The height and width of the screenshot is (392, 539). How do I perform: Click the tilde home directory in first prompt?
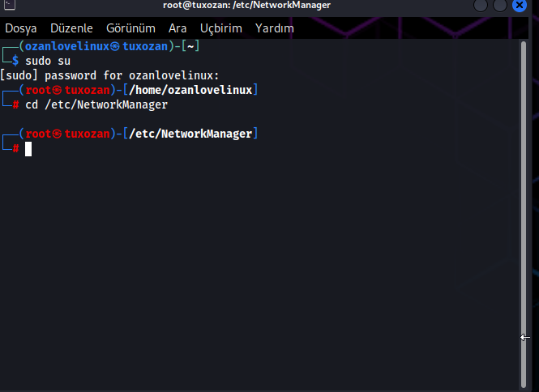pos(191,46)
